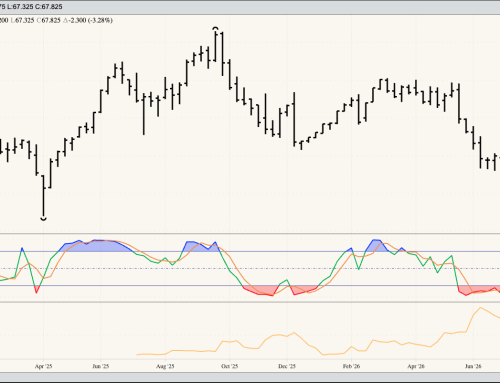Click the "Oct '25" date axis label
Viewport: 500px width, 383px height.
[x=230, y=366]
